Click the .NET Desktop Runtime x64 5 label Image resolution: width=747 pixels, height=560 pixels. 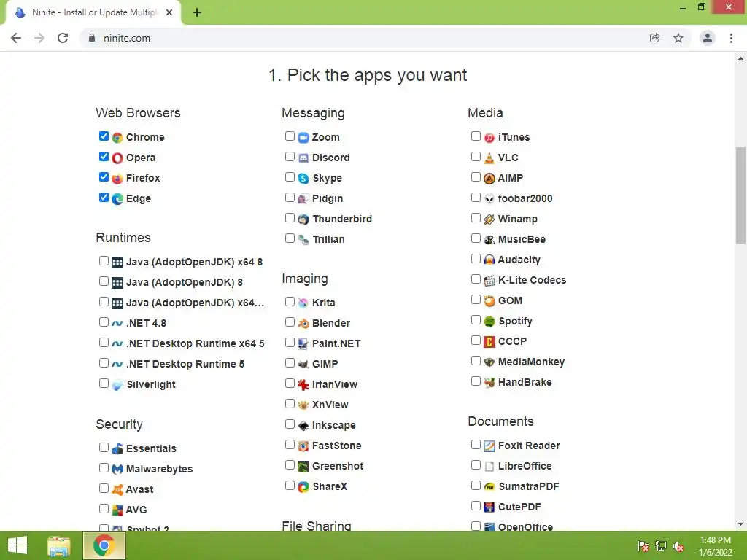pyautogui.click(x=196, y=344)
